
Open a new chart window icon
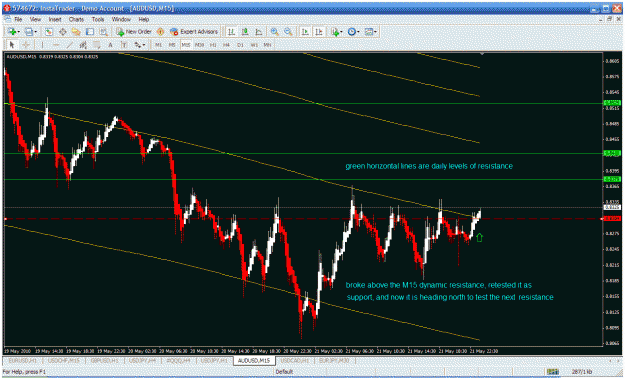click(x=12, y=32)
